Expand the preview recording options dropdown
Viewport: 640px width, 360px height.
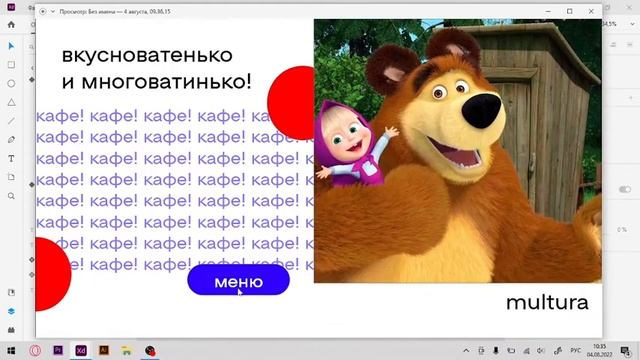[x=53, y=11]
